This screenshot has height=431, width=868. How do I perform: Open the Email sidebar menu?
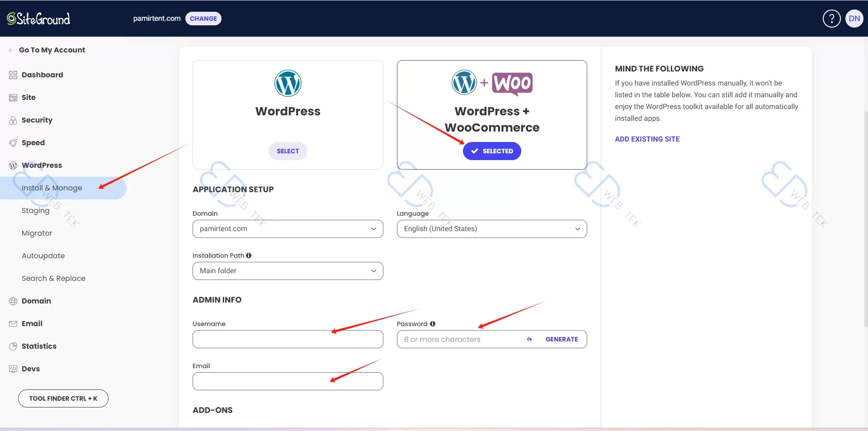pyautogui.click(x=32, y=324)
